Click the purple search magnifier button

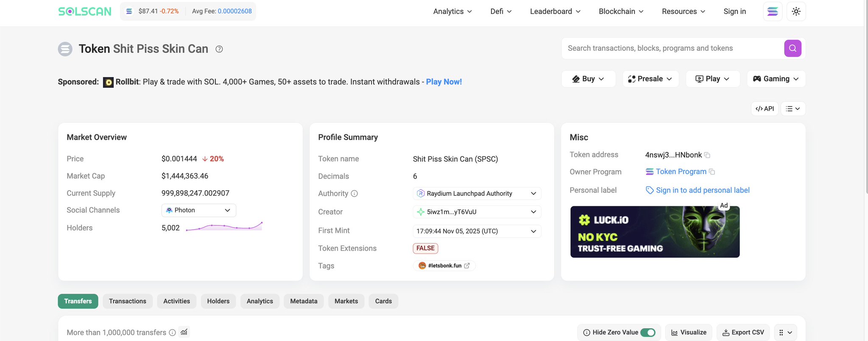793,48
